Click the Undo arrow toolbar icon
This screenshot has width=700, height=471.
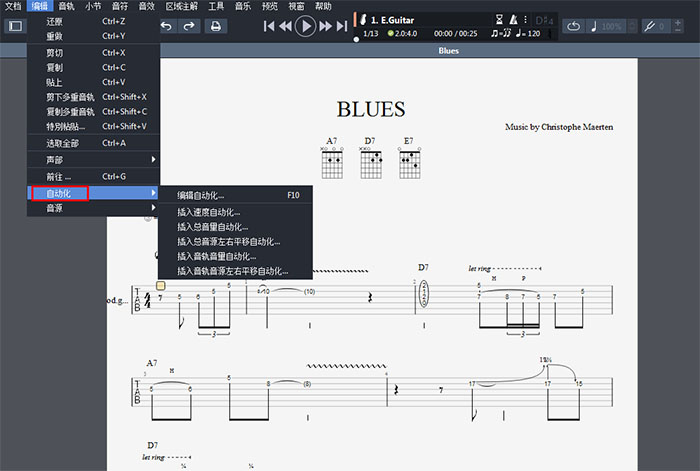[x=167, y=26]
